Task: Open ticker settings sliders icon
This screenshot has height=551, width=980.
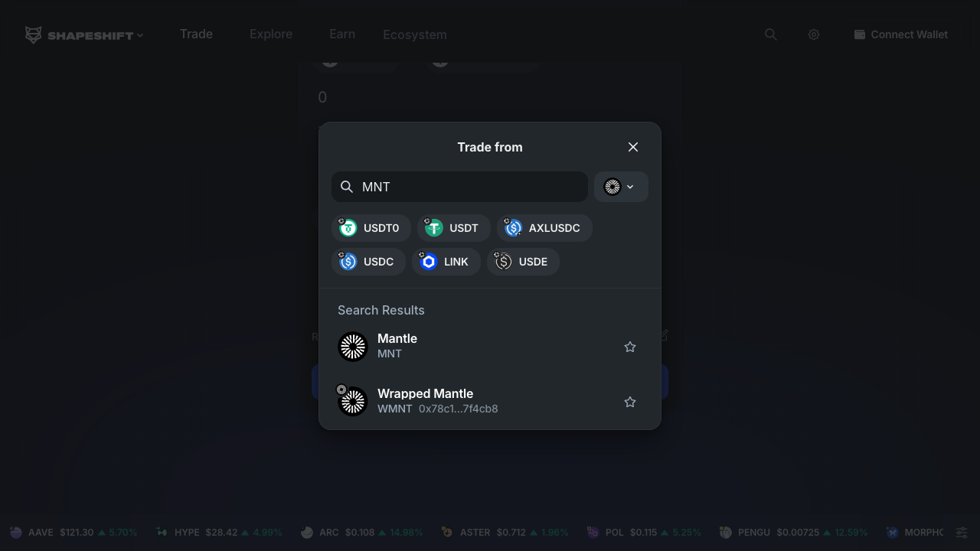Action: (x=962, y=533)
